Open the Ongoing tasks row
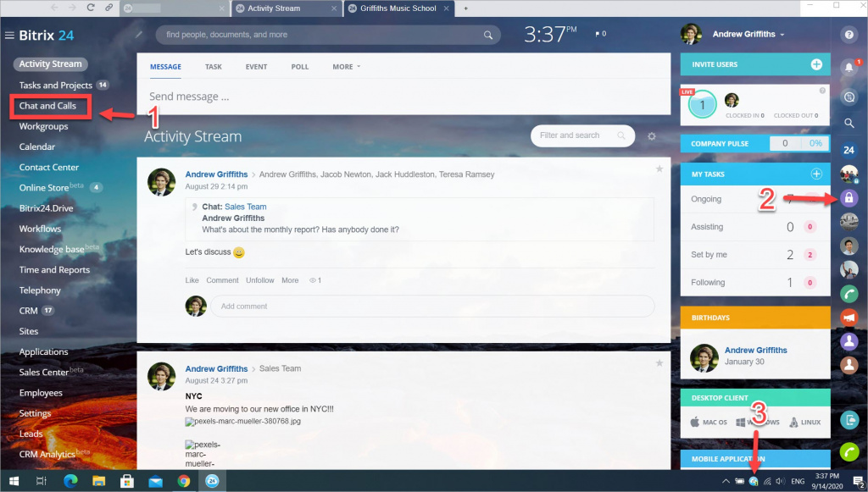 pyautogui.click(x=755, y=199)
